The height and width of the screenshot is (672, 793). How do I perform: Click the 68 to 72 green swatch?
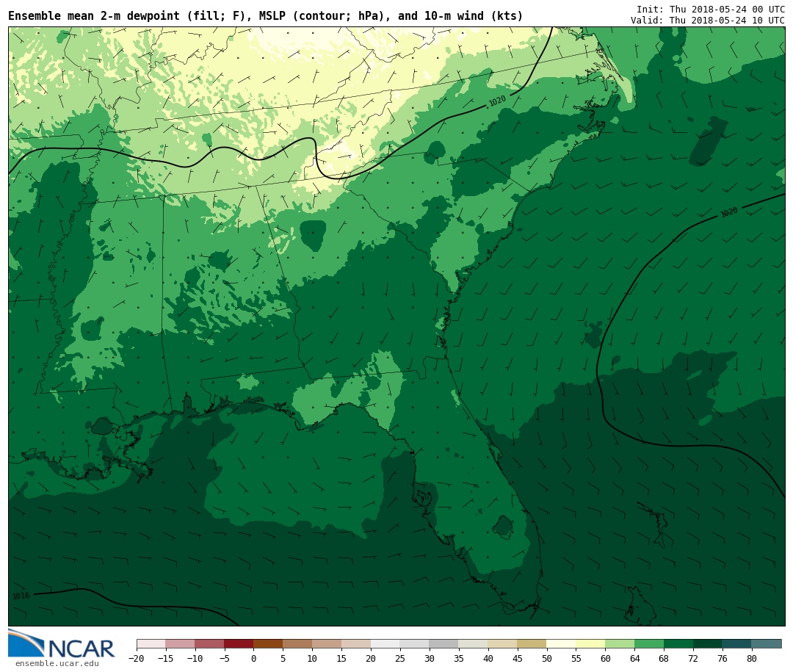click(679, 643)
